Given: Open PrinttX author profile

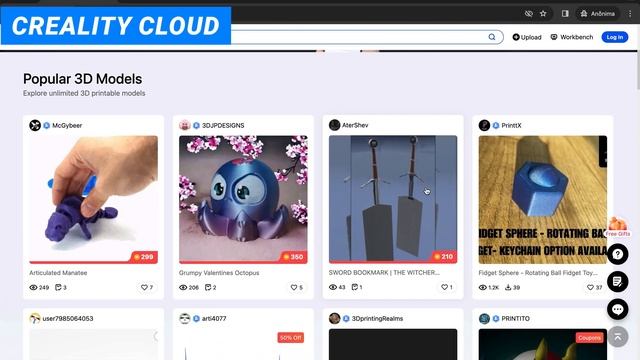Looking at the screenshot, I should tap(511, 125).
